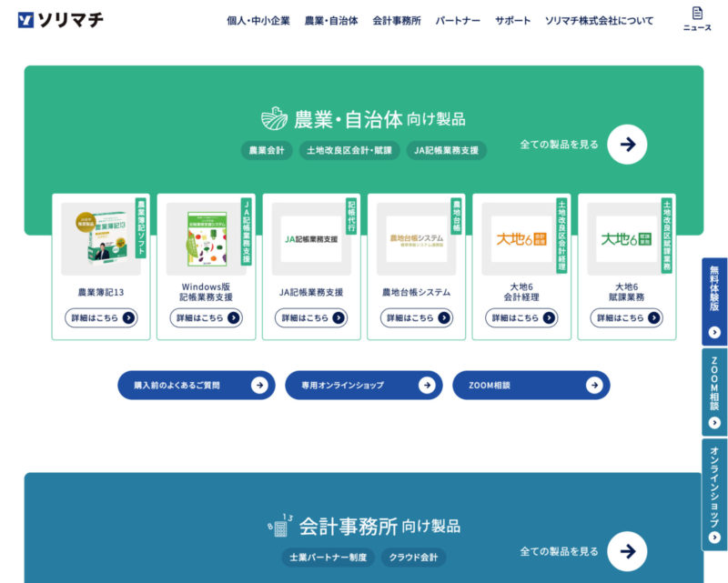
Task: Select the 士業パートナー制度 tag
Action: [329, 557]
